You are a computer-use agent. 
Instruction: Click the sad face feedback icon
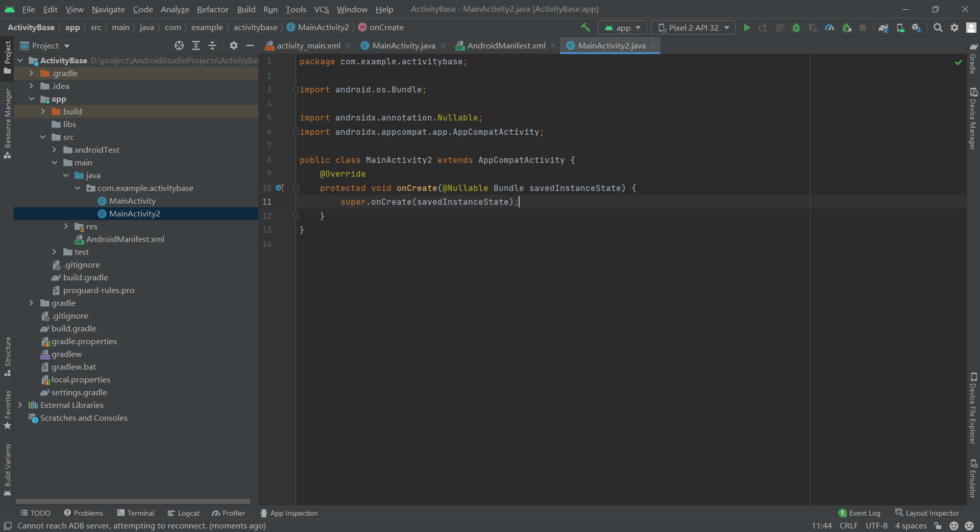pos(969,526)
